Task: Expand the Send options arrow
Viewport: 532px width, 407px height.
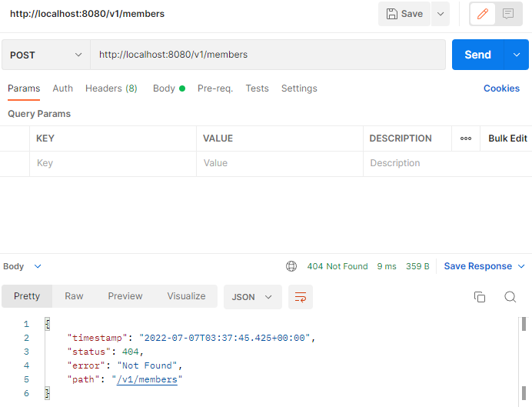Action: click(x=517, y=55)
